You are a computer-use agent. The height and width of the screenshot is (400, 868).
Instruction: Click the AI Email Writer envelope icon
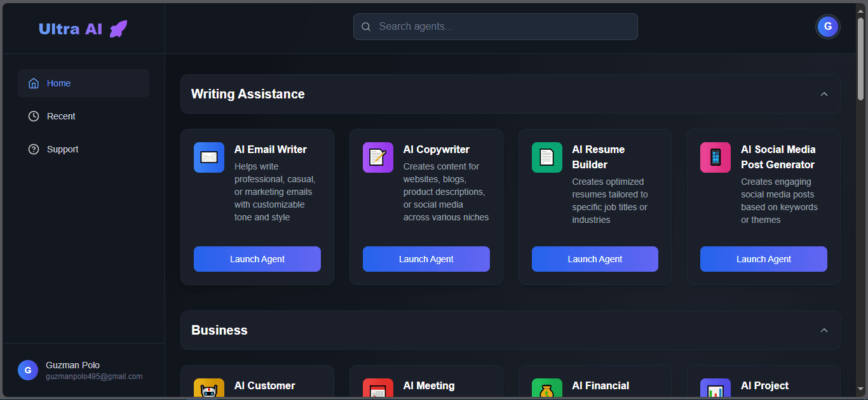point(209,157)
